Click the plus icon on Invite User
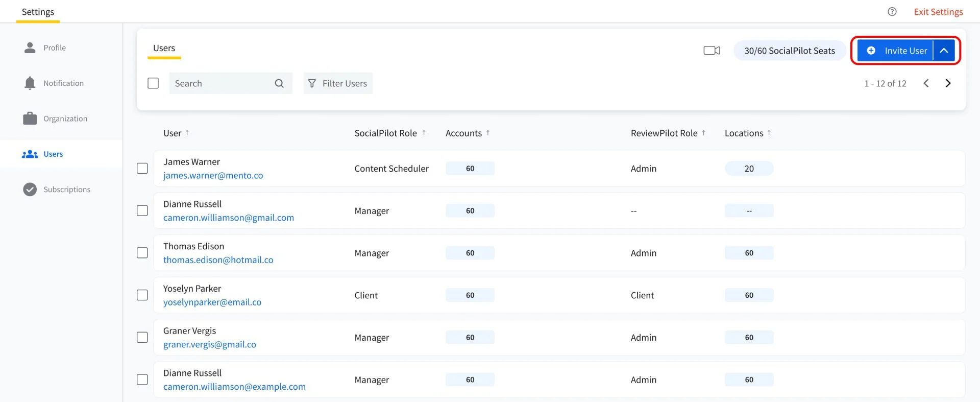980x402 pixels. [871, 51]
